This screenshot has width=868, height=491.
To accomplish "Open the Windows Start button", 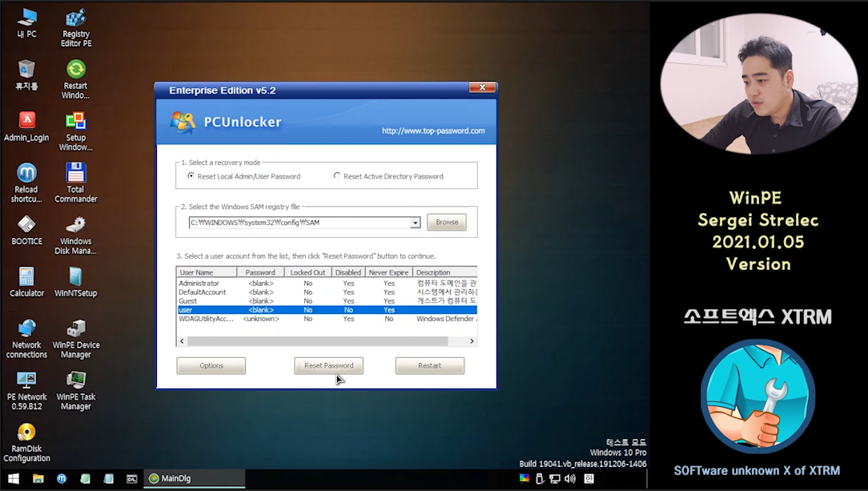I will pyautogui.click(x=14, y=478).
